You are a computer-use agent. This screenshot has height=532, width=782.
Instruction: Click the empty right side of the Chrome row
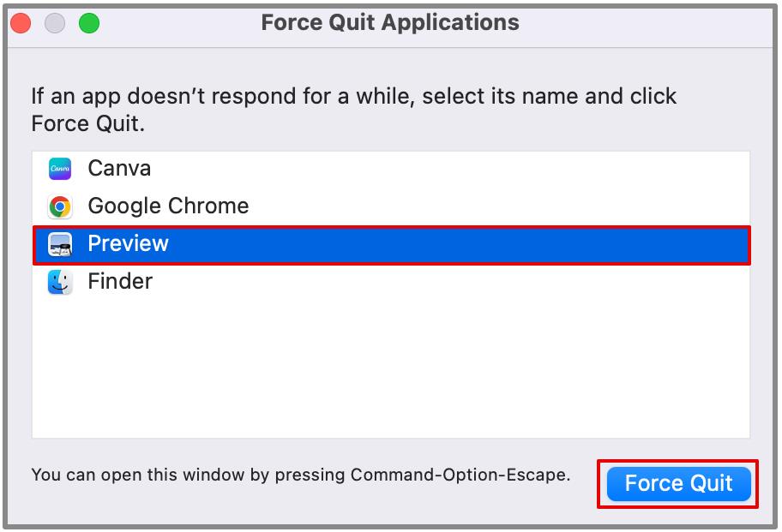tap(499, 206)
